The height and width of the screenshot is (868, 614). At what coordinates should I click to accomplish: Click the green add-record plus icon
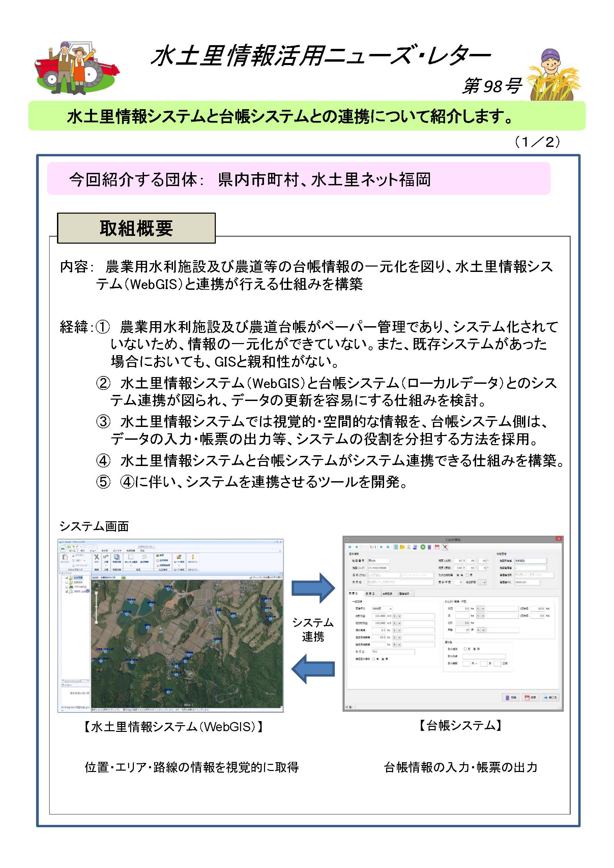click(x=422, y=547)
